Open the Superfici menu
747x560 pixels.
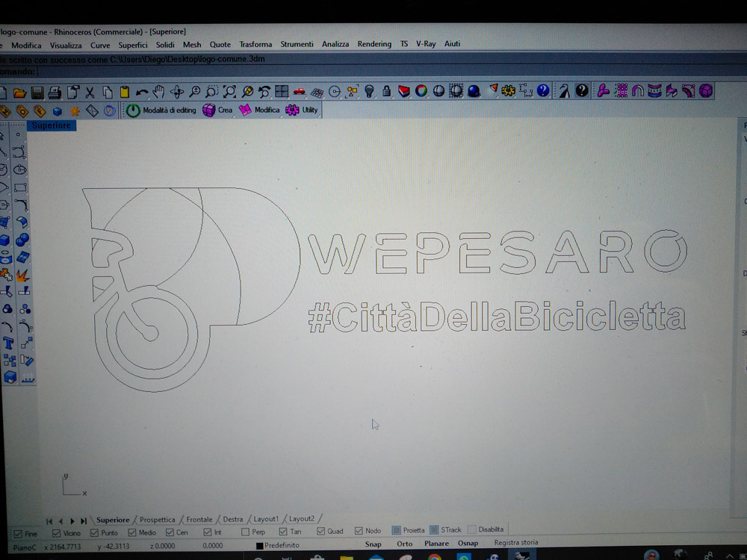[x=133, y=46]
